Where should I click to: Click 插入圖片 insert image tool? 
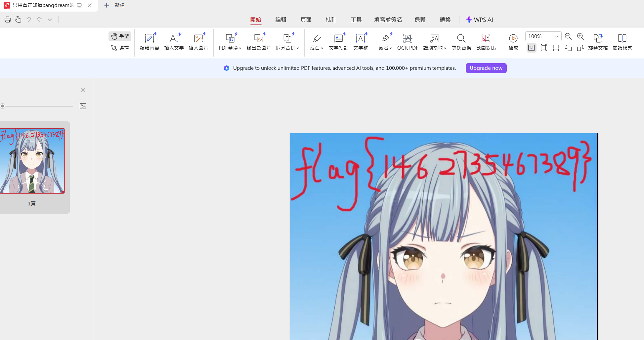pos(198,42)
